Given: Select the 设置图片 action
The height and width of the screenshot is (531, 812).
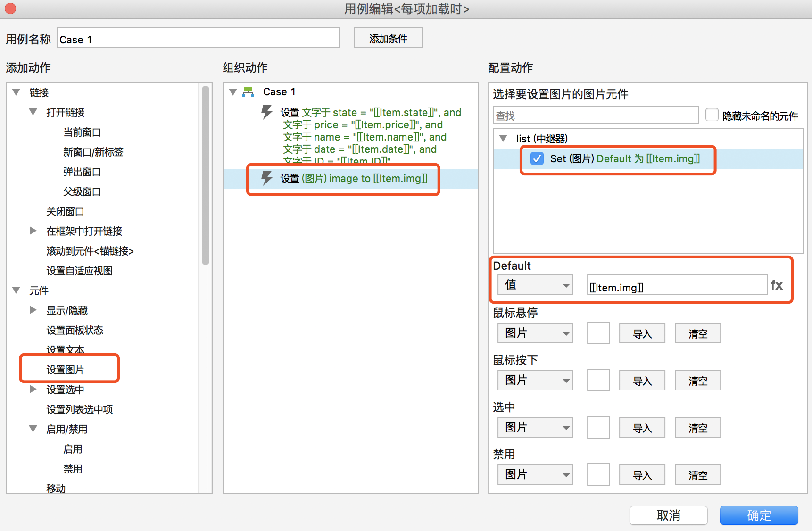Looking at the screenshot, I should coord(65,370).
